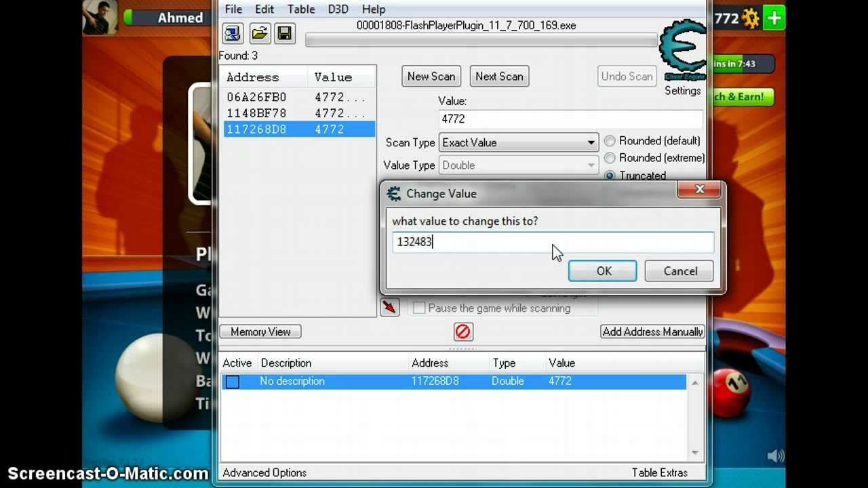Screen dimensions: 868x488
Task: Click the 4772 value cell in address table
Action: pos(560,382)
